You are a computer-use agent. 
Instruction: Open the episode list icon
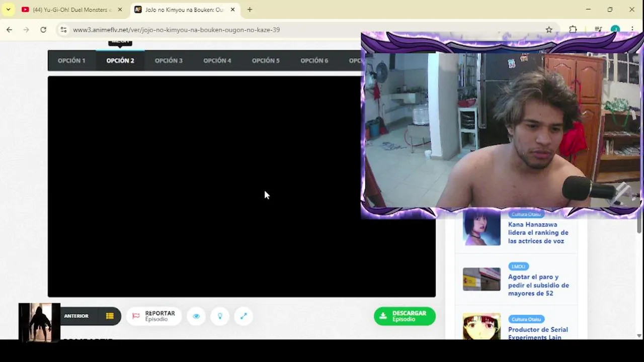coord(110,316)
